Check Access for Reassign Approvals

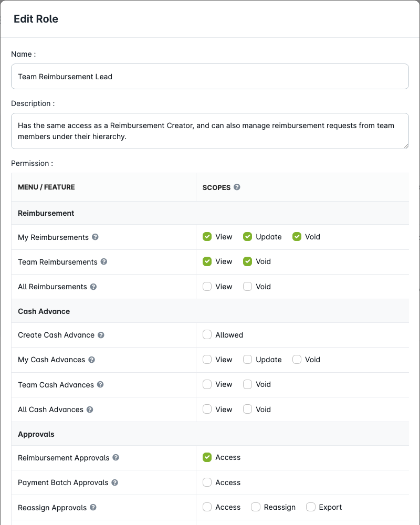pos(207,507)
